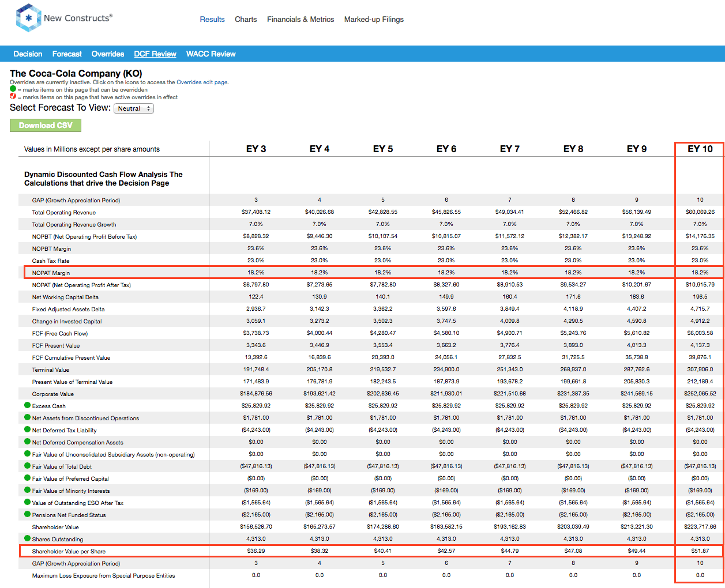Viewport: 725px width, 588px height.
Task: Click The Coca-Cola Company (KO) heading
Action: coord(76,73)
